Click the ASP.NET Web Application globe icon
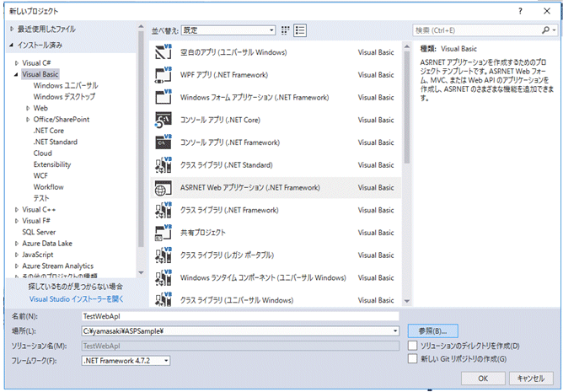The height and width of the screenshot is (392, 563). pyautogui.click(x=163, y=187)
